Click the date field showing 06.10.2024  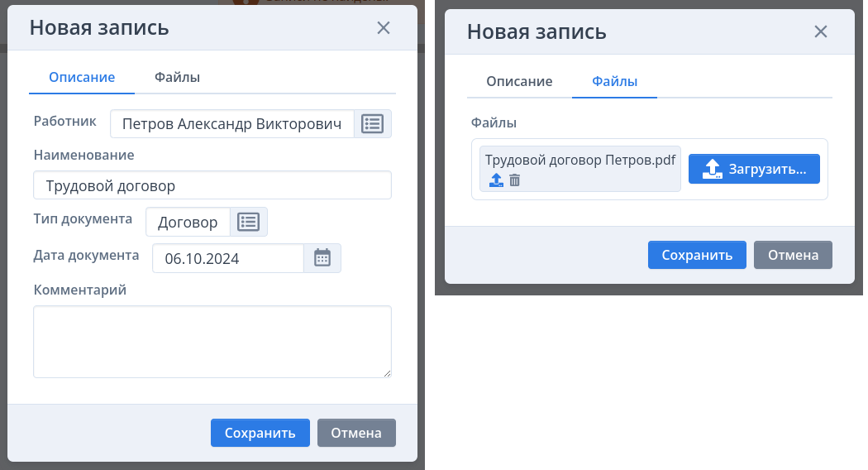[x=228, y=258]
